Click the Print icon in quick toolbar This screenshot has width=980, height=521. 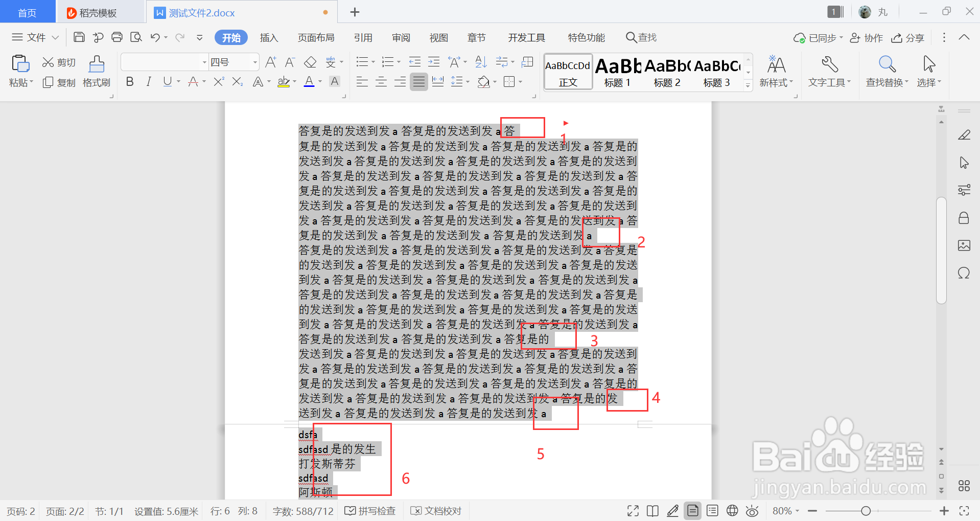pyautogui.click(x=117, y=37)
